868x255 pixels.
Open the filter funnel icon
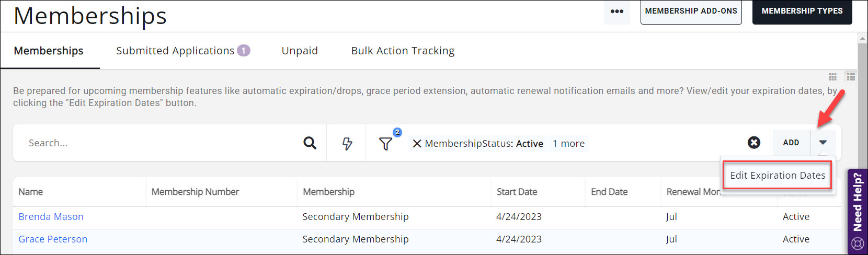point(385,144)
